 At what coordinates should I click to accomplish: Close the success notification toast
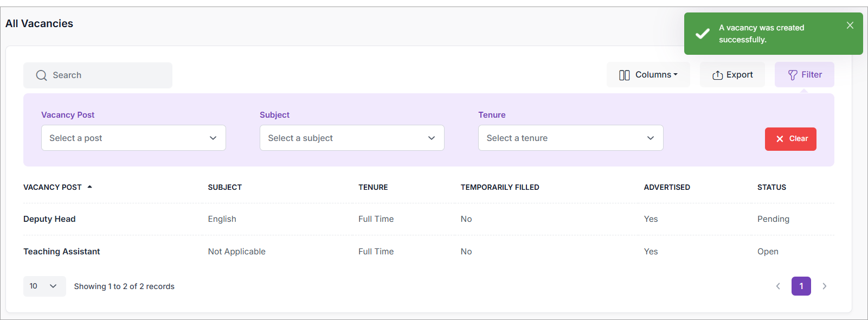[850, 25]
